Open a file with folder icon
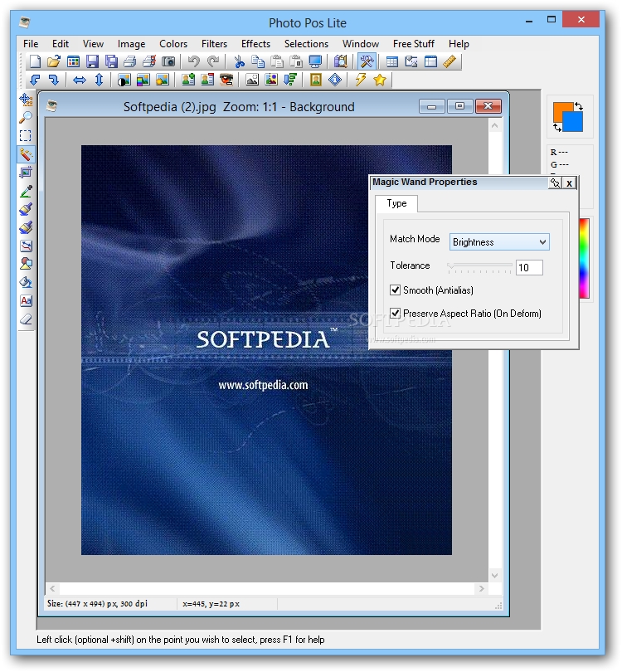622x672 pixels. [54, 61]
